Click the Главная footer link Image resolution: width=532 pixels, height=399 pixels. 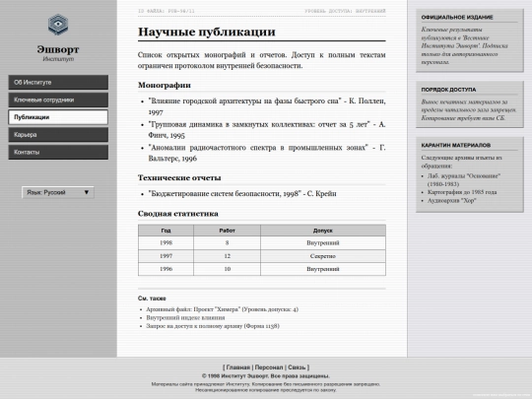[x=237, y=367]
